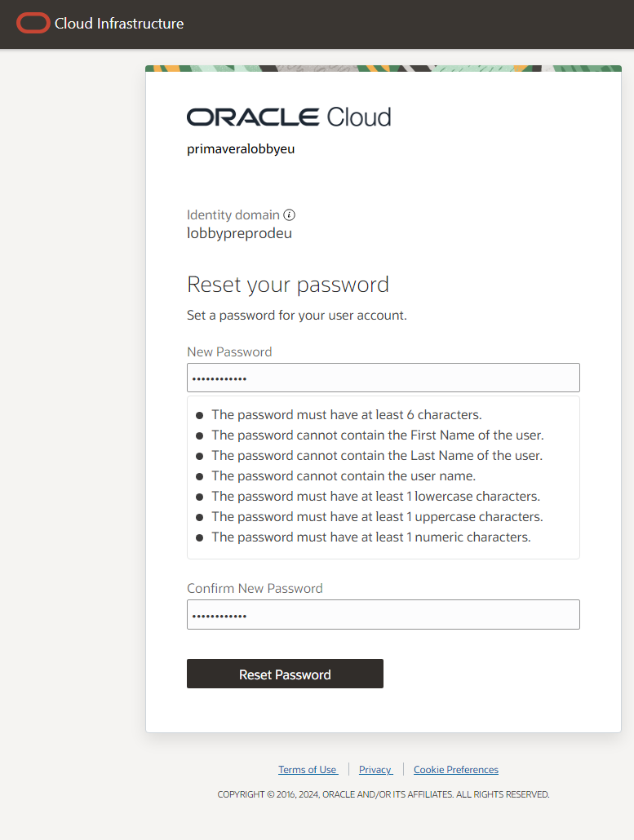This screenshot has width=634, height=840.
Task: Click the copyright notice text
Action: (x=384, y=794)
